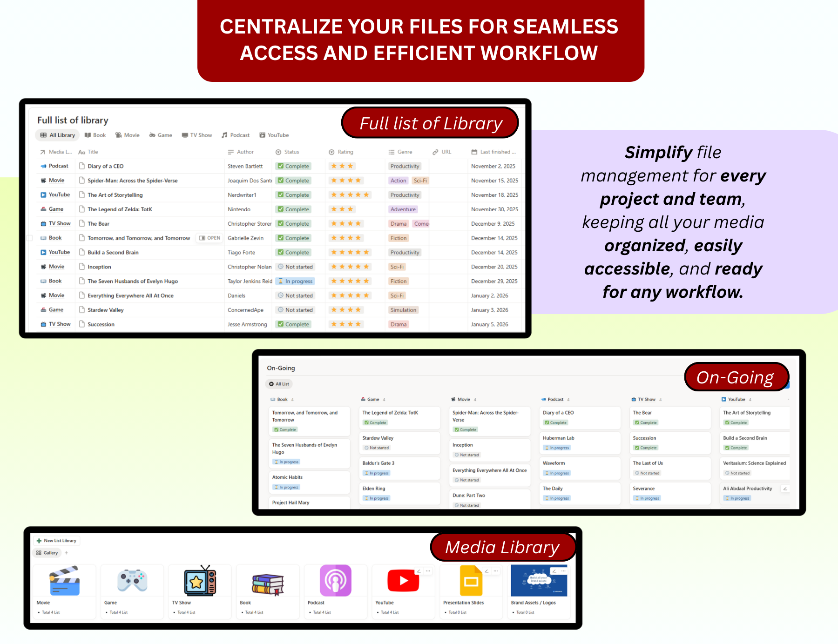Open the Brand Assets / Logos thumbnail
The height and width of the screenshot is (644, 838).
click(539, 581)
